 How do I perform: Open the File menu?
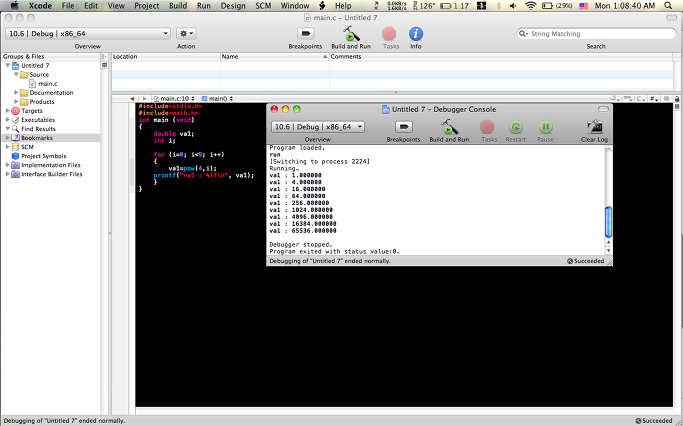(x=68, y=6)
